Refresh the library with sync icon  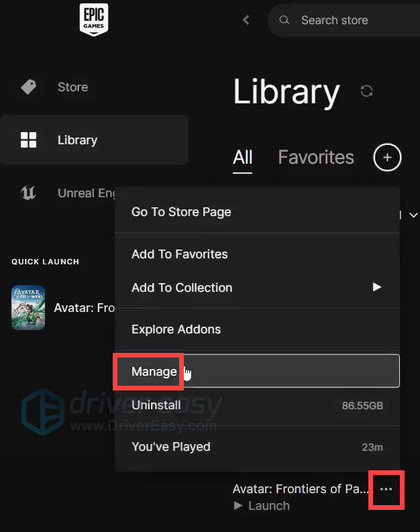(x=366, y=91)
